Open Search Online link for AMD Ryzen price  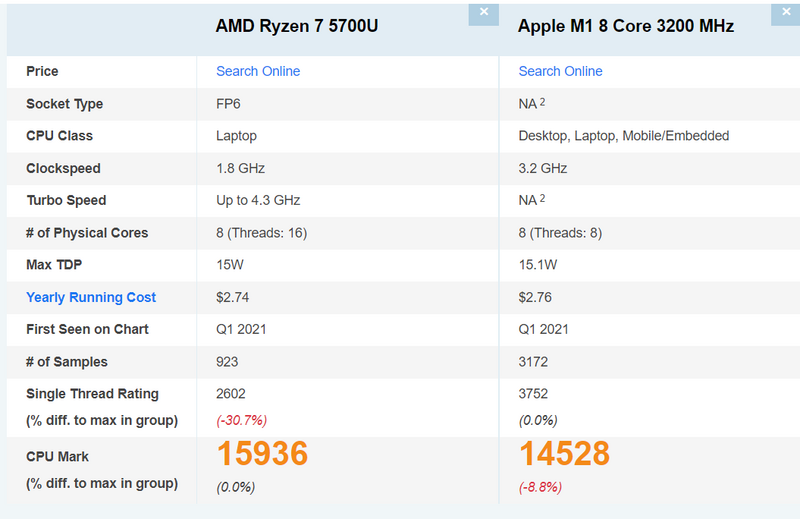pyautogui.click(x=258, y=71)
